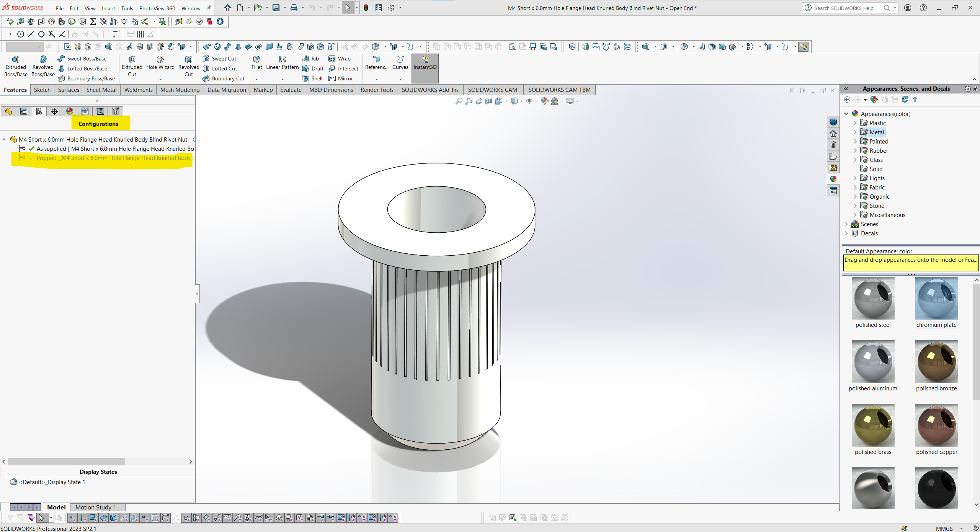Open the ConfigurationManager tab icon
This screenshot has width=980, height=532.
tap(39, 111)
